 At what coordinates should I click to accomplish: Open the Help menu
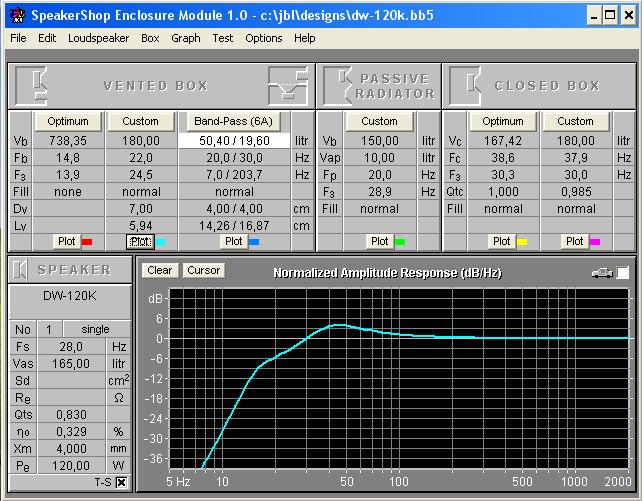coord(304,38)
